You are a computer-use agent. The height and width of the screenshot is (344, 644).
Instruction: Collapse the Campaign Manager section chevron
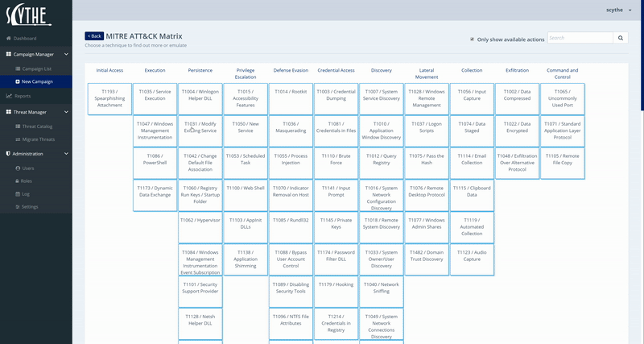tap(67, 54)
